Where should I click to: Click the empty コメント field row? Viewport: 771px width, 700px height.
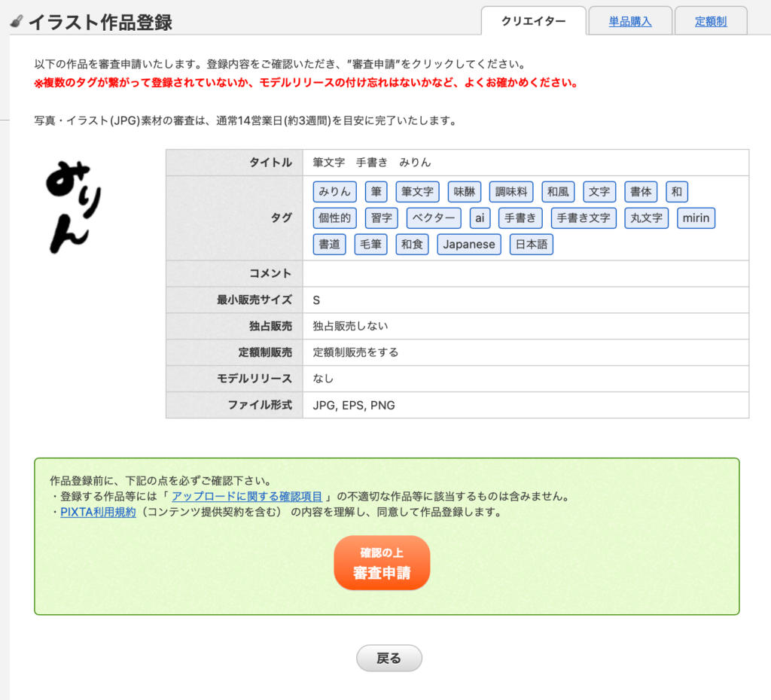pyautogui.click(x=527, y=273)
